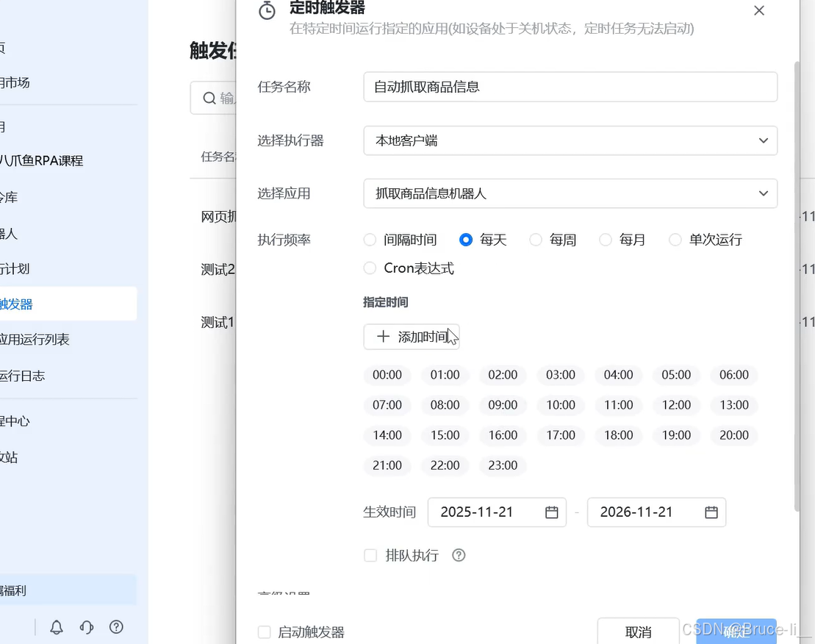The width and height of the screenshot is (815, 644).
Task: Choose 05:00 from time presets
Action: (676, 375)
